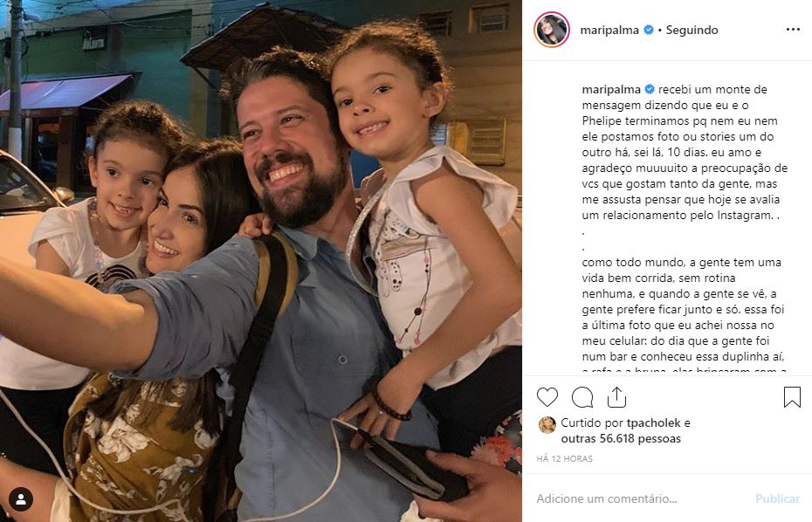Like the post with the heart icon
Viewport: 812px width, 522px height.
coord(547,397)
